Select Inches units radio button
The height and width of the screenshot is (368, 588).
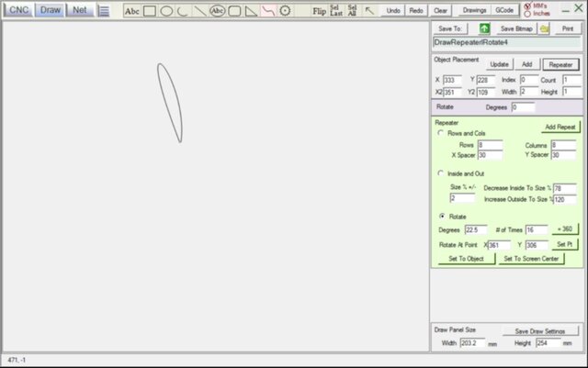click(527, 14)
